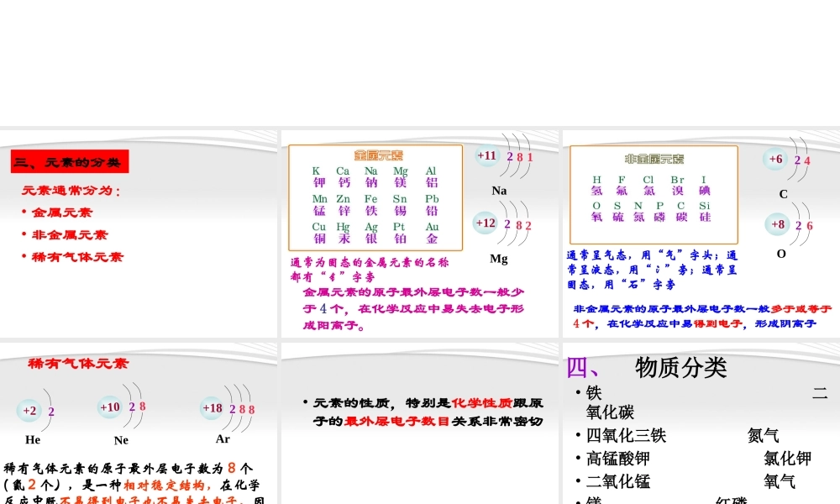
Task: Click the '四、物质分类' slide heading
Action: (647, 368)
